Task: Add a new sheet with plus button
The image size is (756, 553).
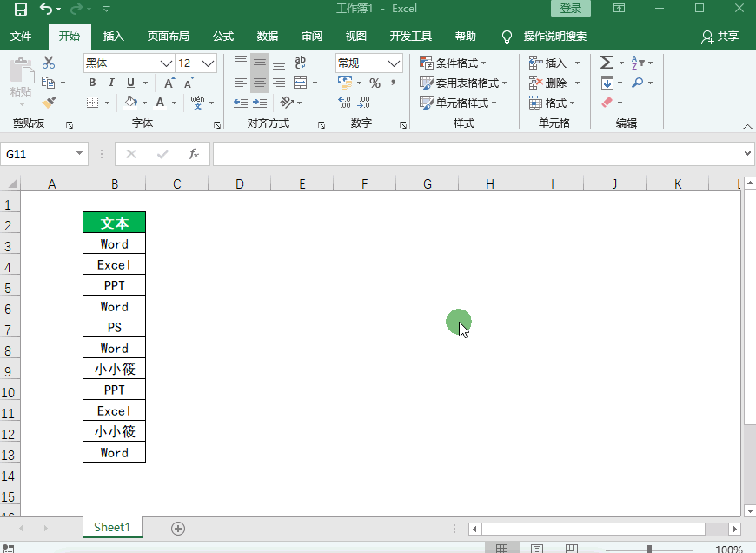Action: (x=178, y=528)
